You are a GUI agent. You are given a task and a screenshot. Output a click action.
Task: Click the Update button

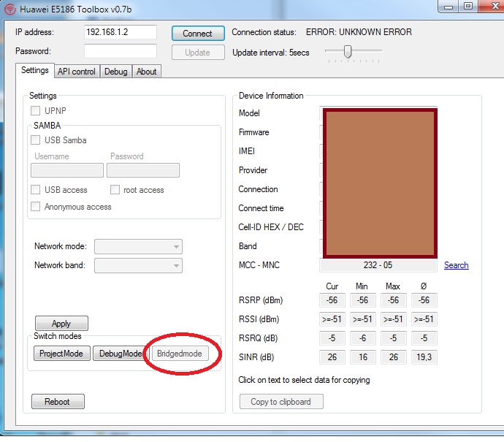[x=198, y=53]
